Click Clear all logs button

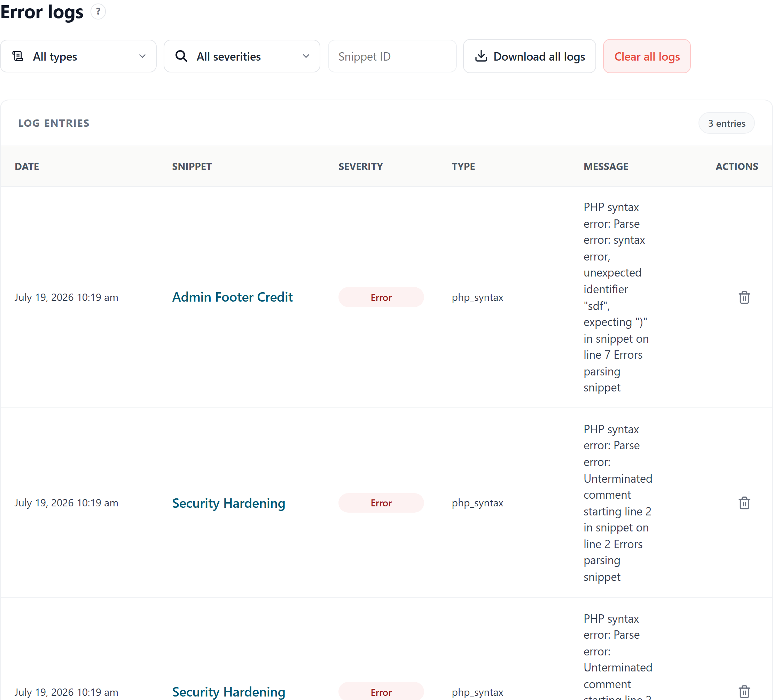point(647,56)
